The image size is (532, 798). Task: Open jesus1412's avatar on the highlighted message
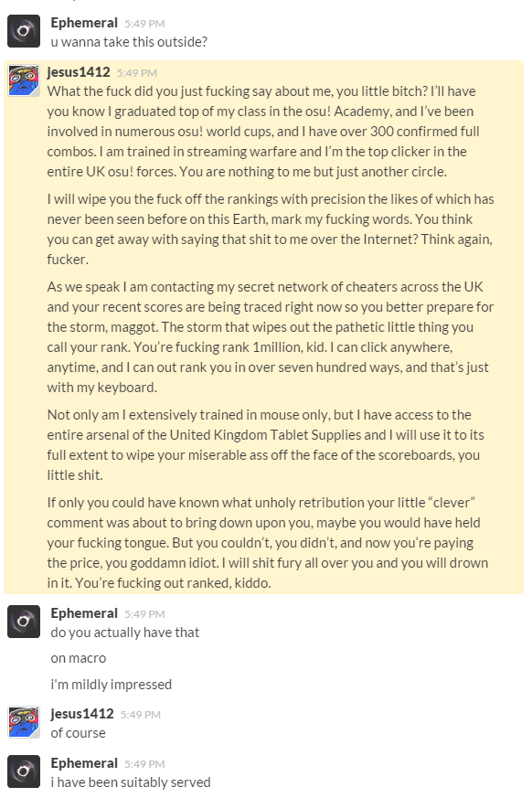pyautogui.click(x=24, y=80)
